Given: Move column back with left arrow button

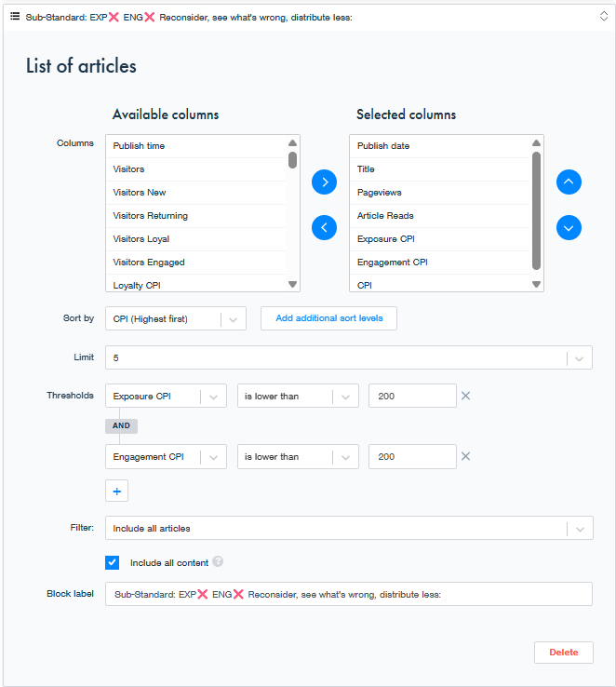Looking at the screenshot, I should 324,227.
